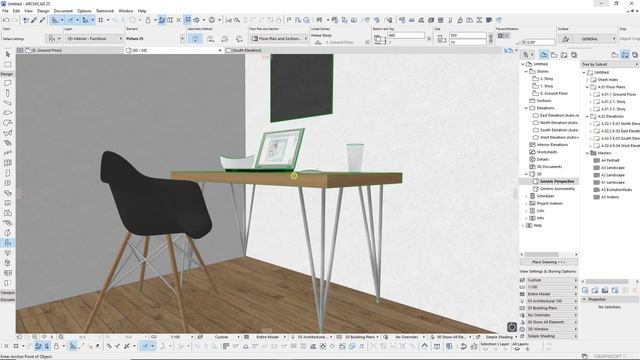The height and width of the screenshot is (360, 640).
Task: Toggle the first Geometry Method option
Action: (195, 38)
